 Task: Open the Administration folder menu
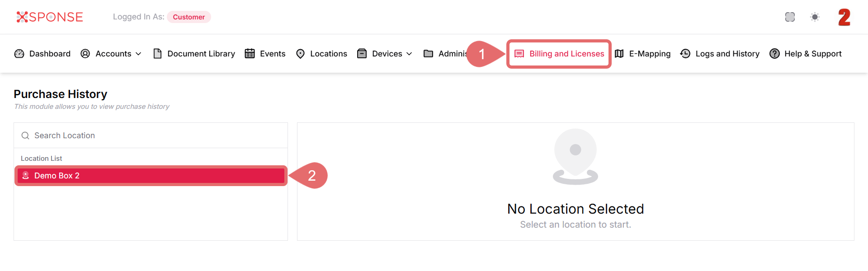pos(445,54)
